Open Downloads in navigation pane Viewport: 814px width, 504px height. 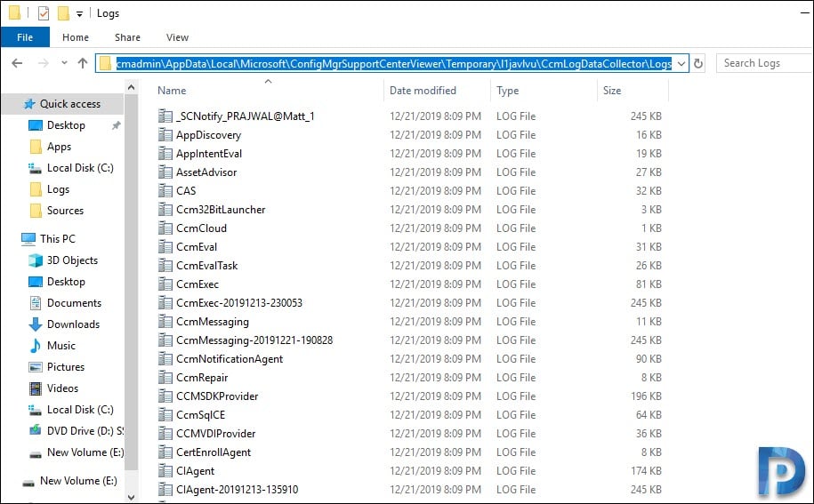73,324
